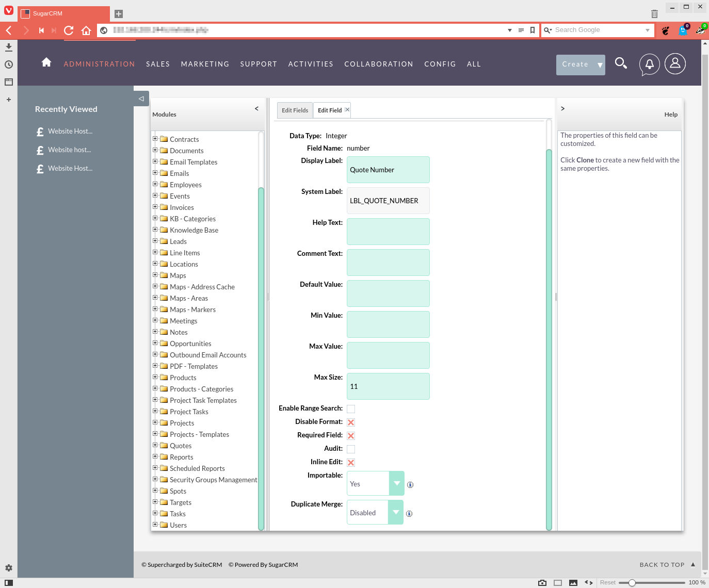Toggle page tiling in status bar
Viewport: 709px width, 588px height.
click(x=558, y=583)
